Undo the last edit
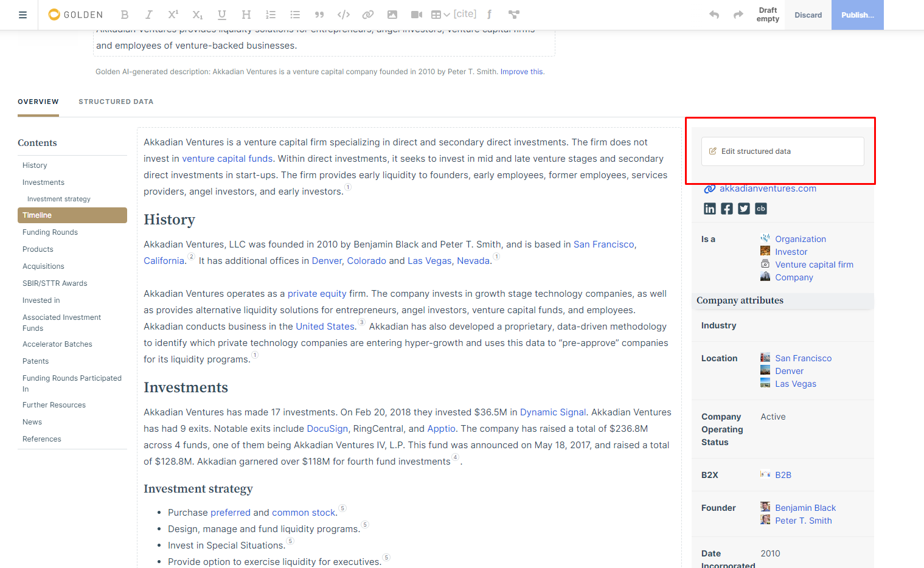Image resolution: width=924 pixels, height=568 pixels. pos(714,15)
